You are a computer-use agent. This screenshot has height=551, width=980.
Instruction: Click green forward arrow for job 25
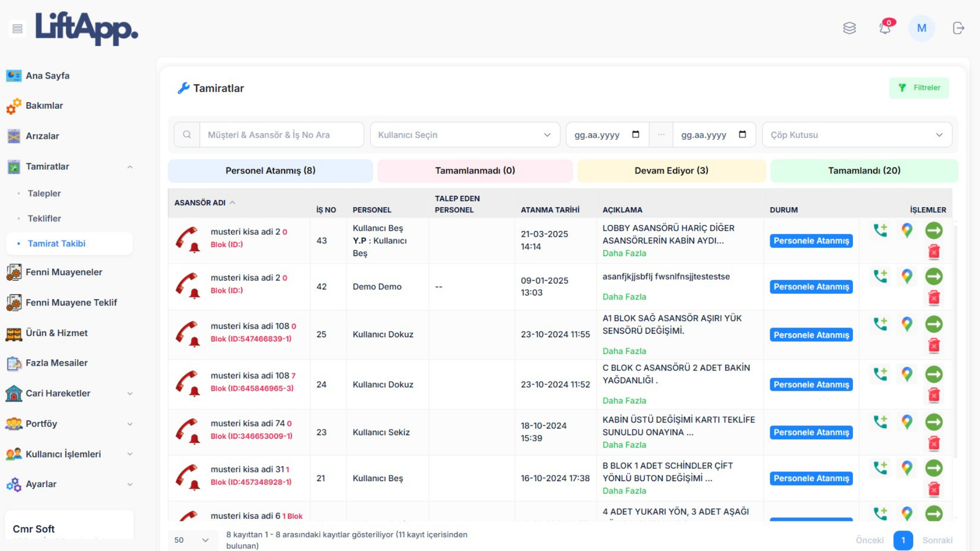tap(934, 324)
